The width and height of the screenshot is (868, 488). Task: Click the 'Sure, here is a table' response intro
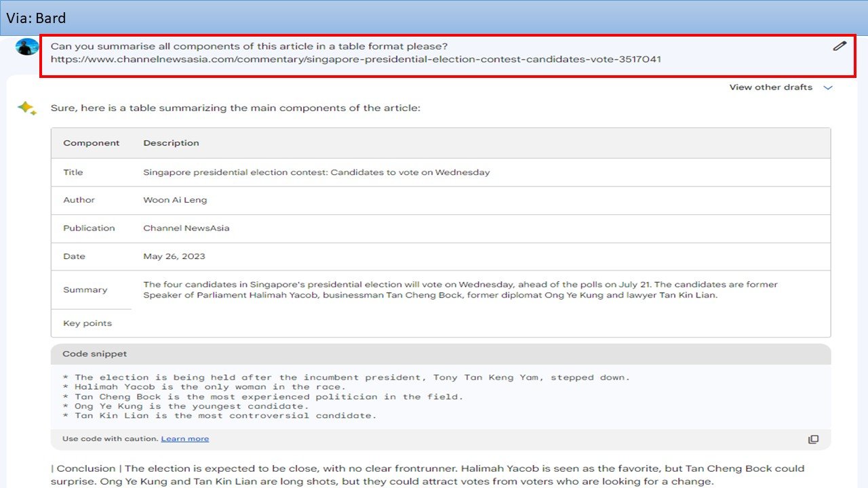tap(235, 108)
